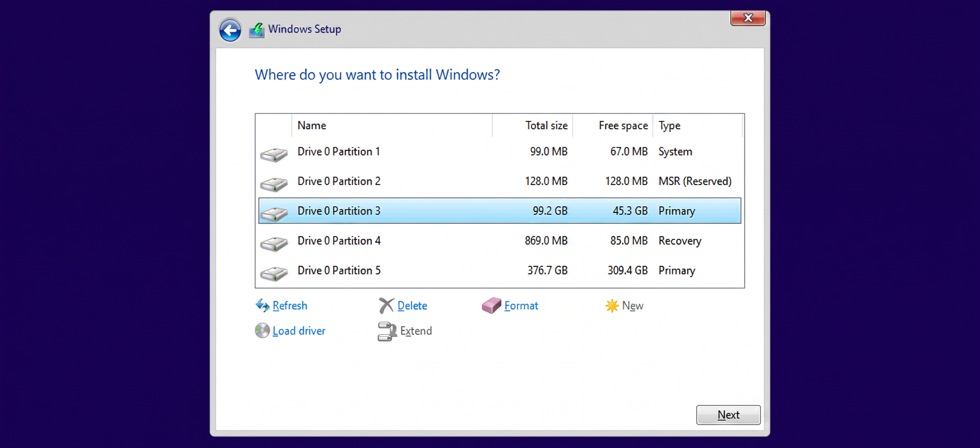Click drive icon for Partition 2
Image resolution: width=980 pixels, height=448 pixels.
pos(274,185)
